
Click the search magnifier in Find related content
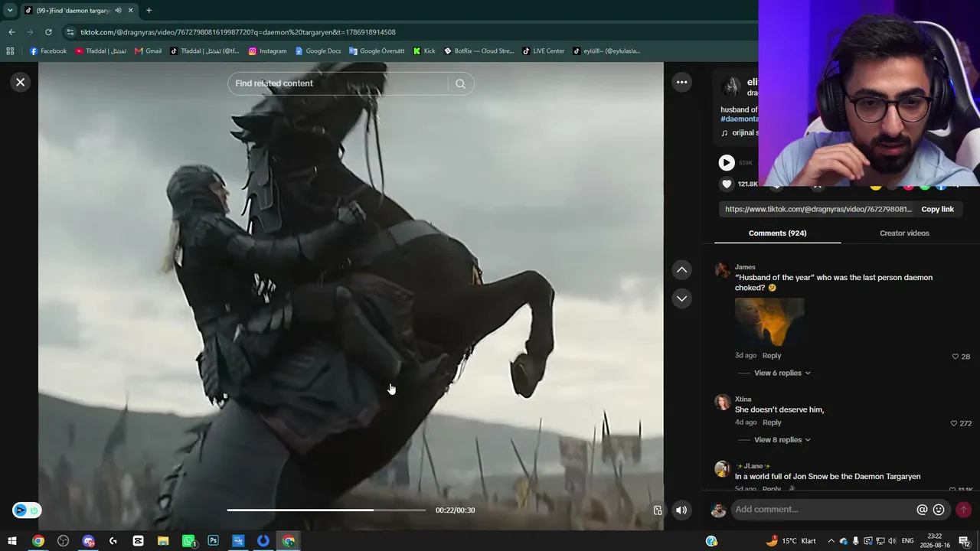tap(460, 83)
